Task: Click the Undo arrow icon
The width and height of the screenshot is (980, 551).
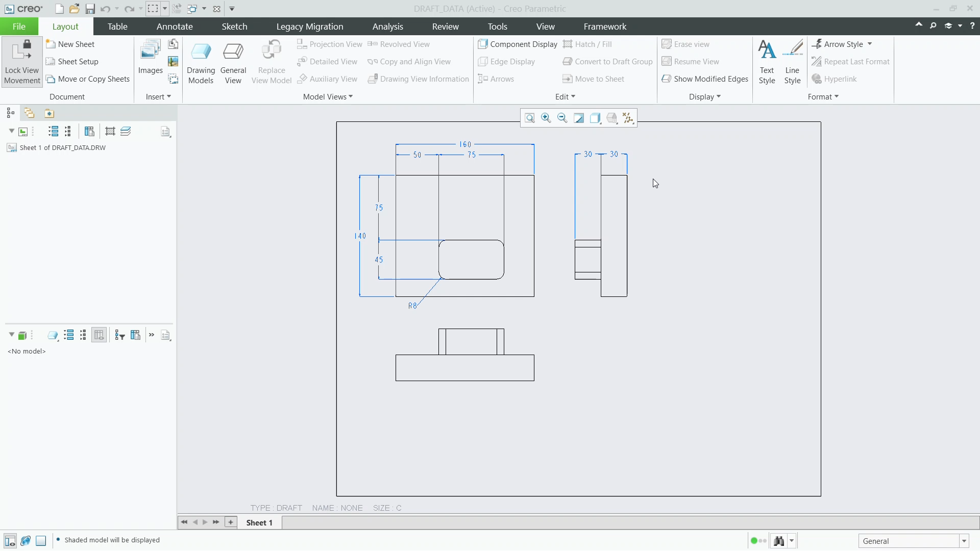Action: [x=105, y=9]
